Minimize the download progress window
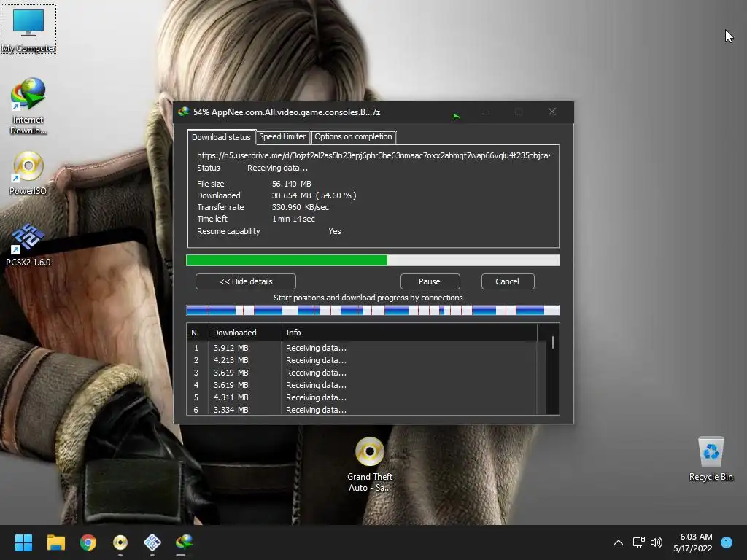The width and height of the screenshot is (747, 560). (x=485, y=112)
